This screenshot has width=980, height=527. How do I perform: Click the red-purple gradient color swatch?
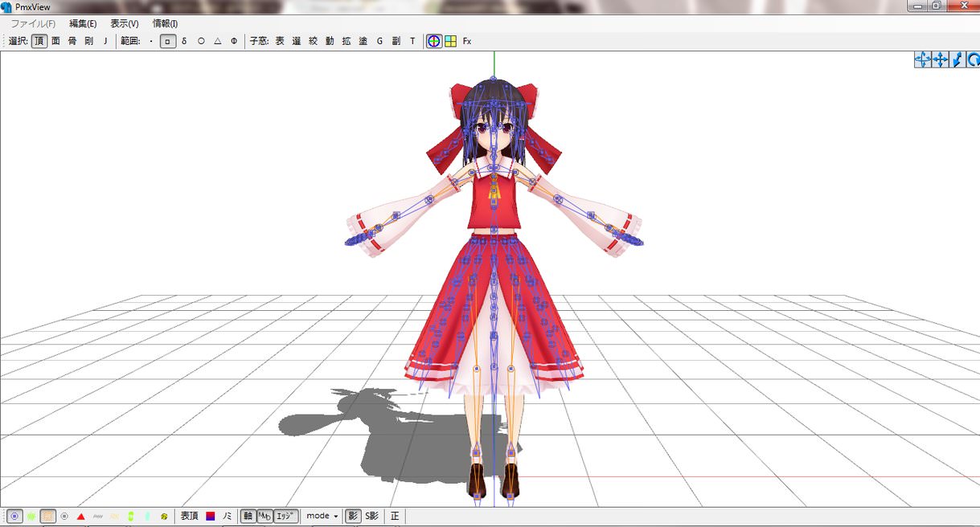211,516
